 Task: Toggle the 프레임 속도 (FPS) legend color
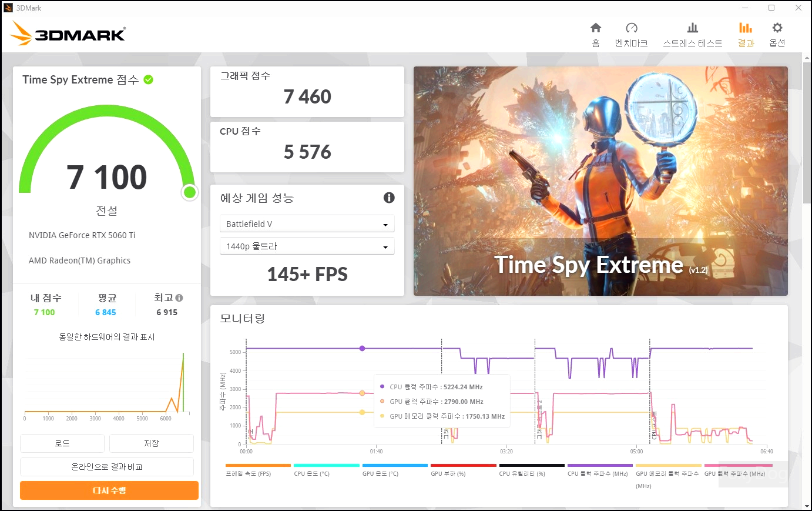click(x=258, y=465)
